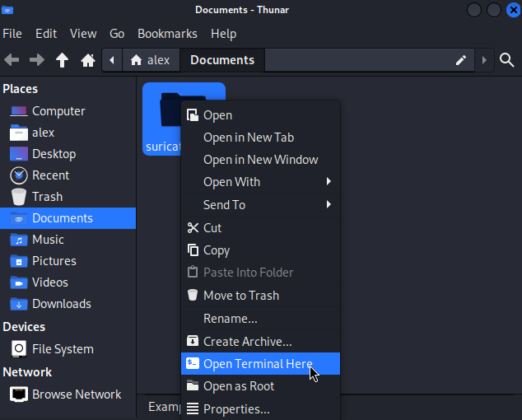This screenshot has width=522, height=420.
Task: Open the View menu
Action: click(83, 34)
